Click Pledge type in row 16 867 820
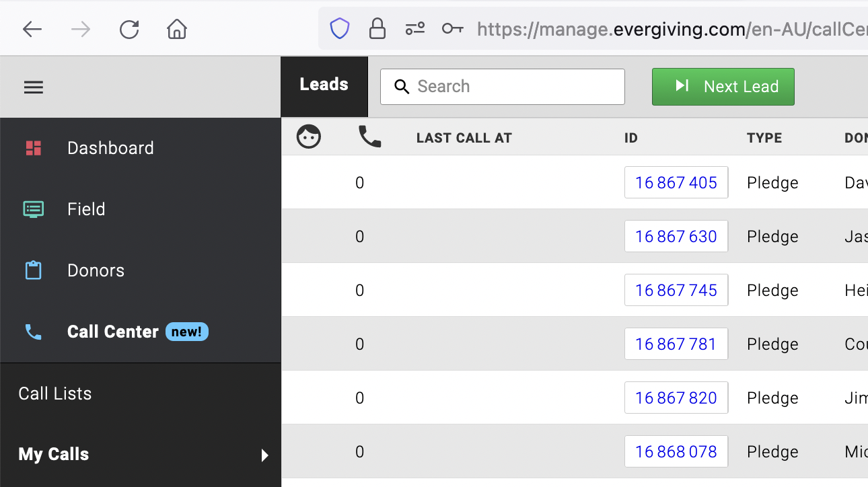The height and width of the screenshot is (487, 868). (772, 398)
